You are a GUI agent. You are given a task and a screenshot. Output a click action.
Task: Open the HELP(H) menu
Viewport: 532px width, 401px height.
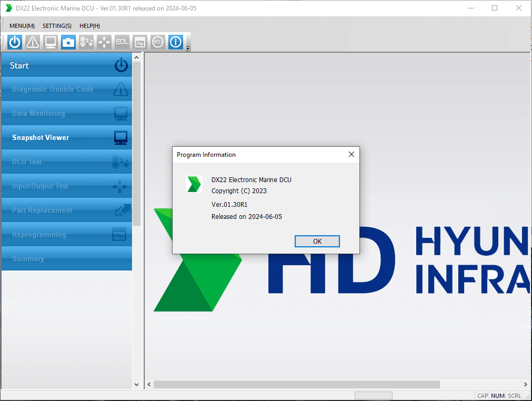(x=89, y=26)
